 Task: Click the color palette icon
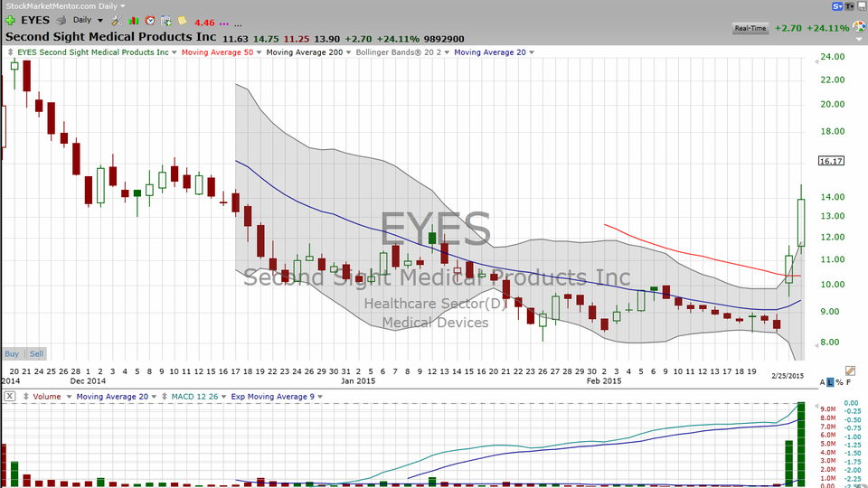click(x=859, y=26)
